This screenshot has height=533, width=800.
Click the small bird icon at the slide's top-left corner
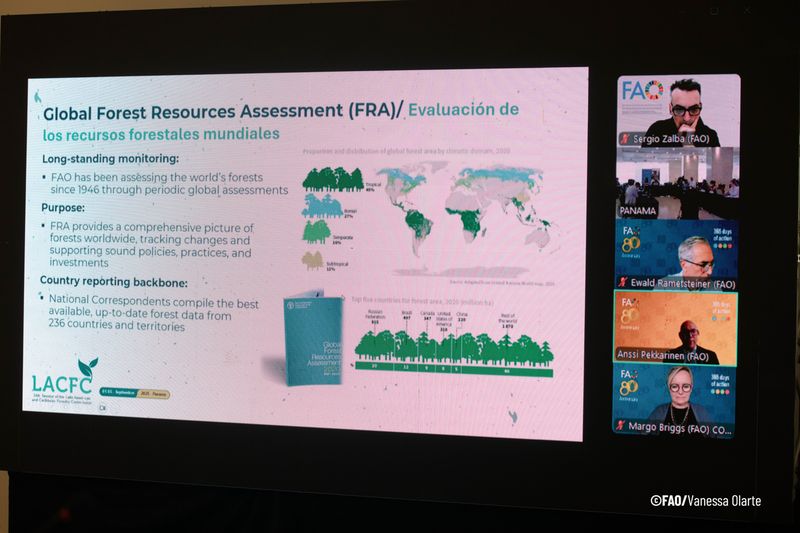[x=37, y=95]
